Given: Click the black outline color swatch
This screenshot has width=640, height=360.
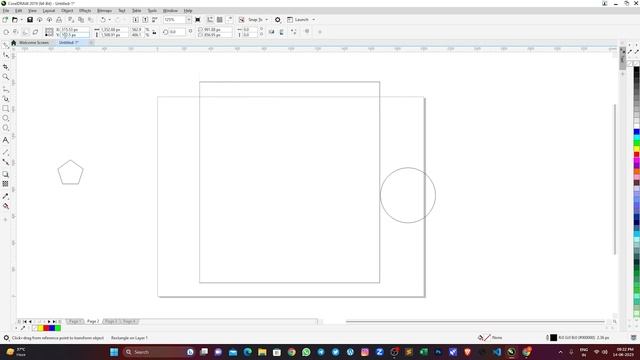Looking at the screenshot, I should click(x=553, y=338).
